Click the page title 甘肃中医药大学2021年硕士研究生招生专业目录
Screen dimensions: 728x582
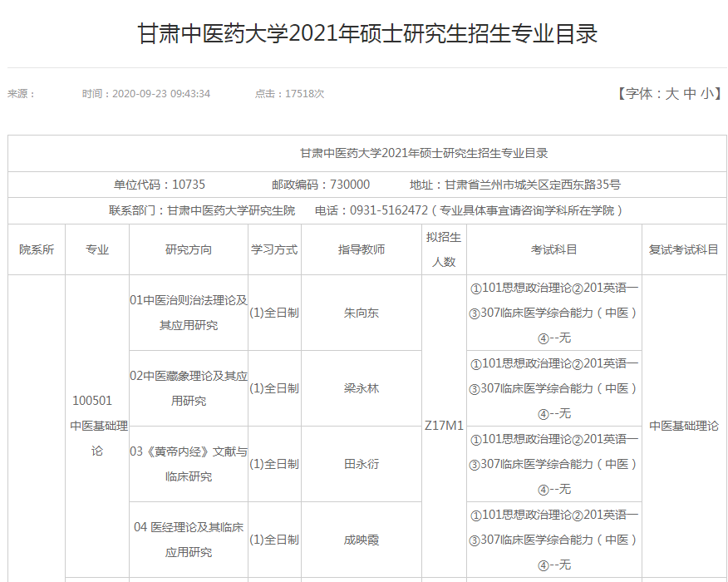pos(363,31)
